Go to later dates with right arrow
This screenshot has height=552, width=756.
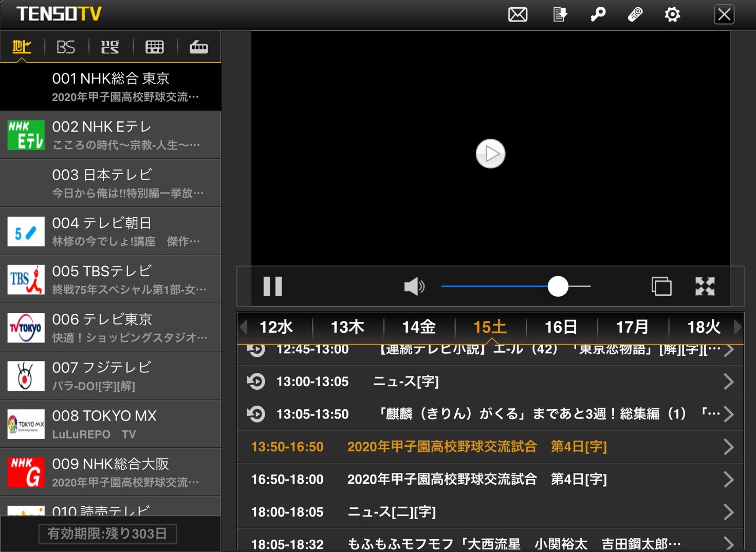[x=738, y=327]
